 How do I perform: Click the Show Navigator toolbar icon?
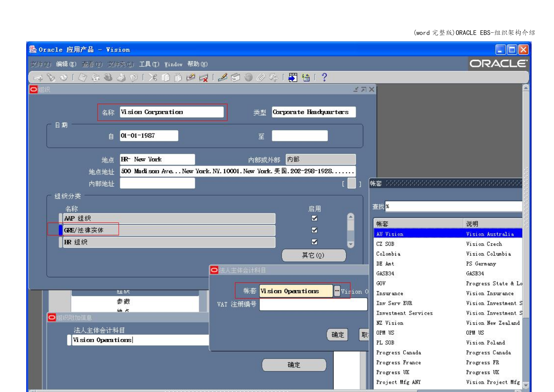tap(63, 77)
